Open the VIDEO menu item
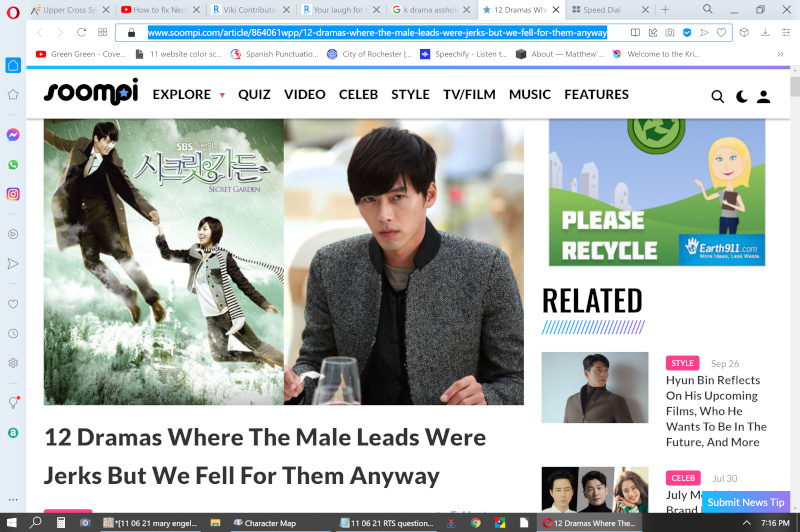Image resolution: width=800 pixels, height=532 pixels. [x=305, y=94]
